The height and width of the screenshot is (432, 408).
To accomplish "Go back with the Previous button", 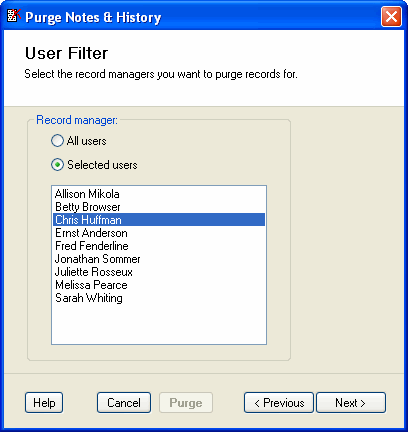I will (279, 403).
